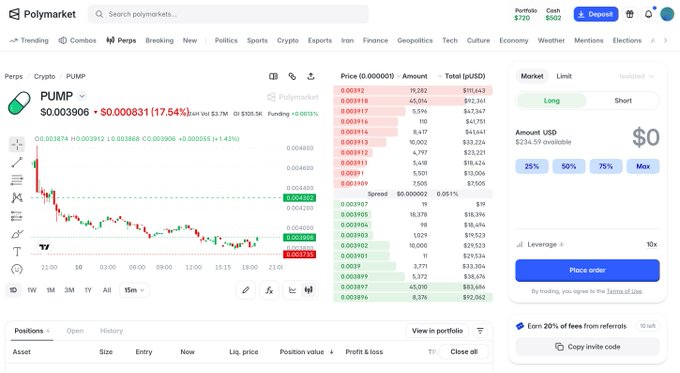Expand the PUMP market selector chevron

tap(82, 96)
